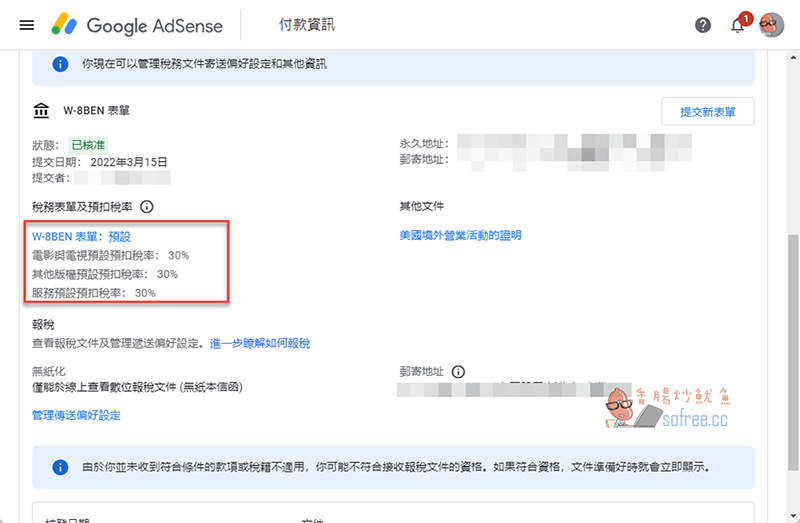Click info icon in the 稅務文件寄送 banner
Screen dimensions: 800x523
(60, 64)
